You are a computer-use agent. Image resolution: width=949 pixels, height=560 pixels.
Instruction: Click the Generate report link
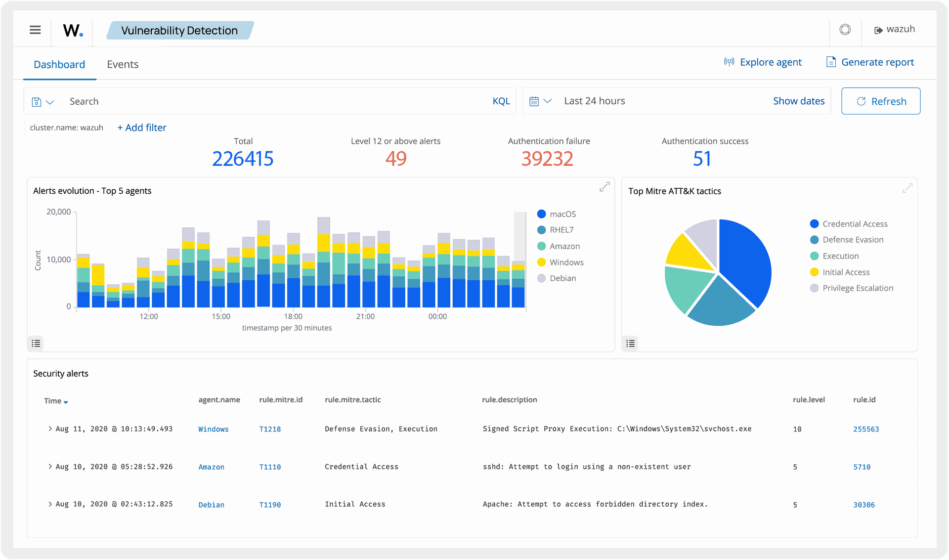coord(877,62)
